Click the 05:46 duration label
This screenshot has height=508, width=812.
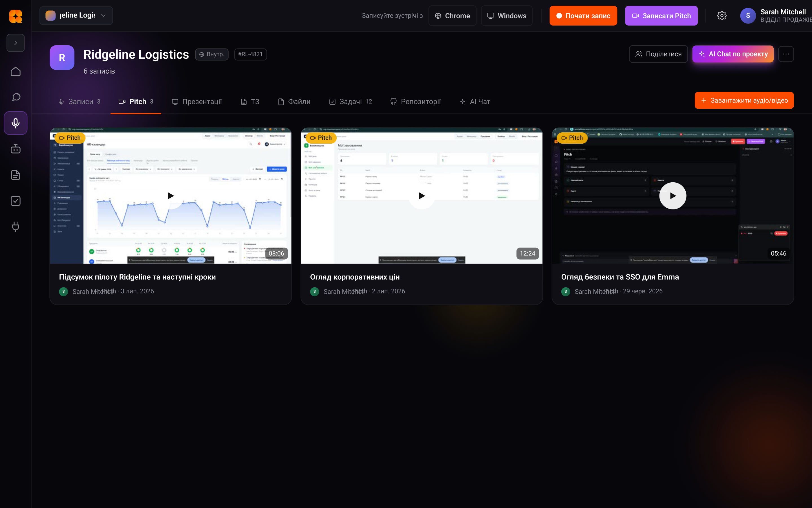point(778,254)
